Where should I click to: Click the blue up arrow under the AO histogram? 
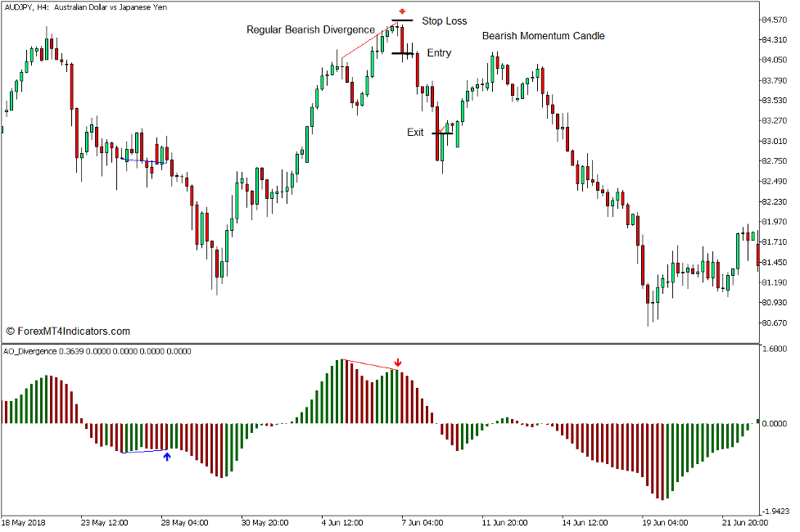pyautogui.click(x=167, y=457)
